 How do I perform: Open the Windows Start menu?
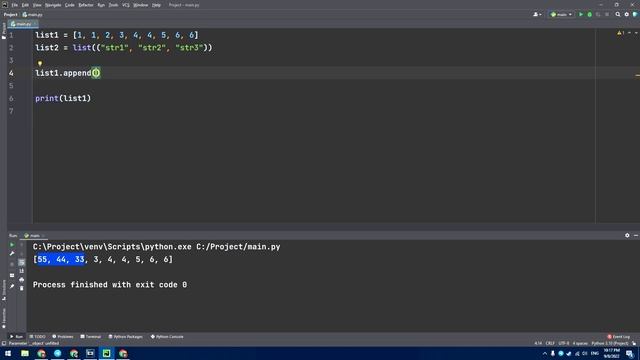click(8, 353)
